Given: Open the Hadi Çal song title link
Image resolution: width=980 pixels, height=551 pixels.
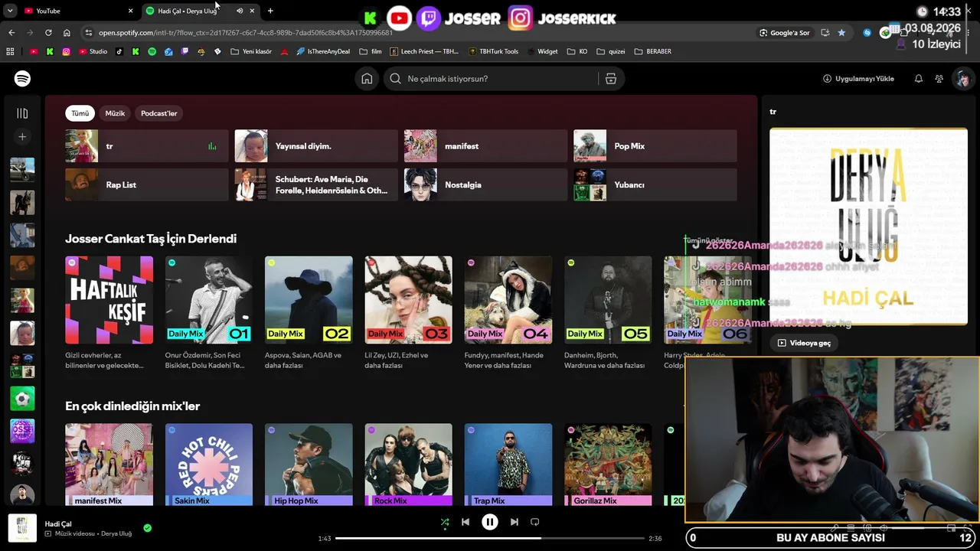Looking at the screenshot, I should 58,524.
